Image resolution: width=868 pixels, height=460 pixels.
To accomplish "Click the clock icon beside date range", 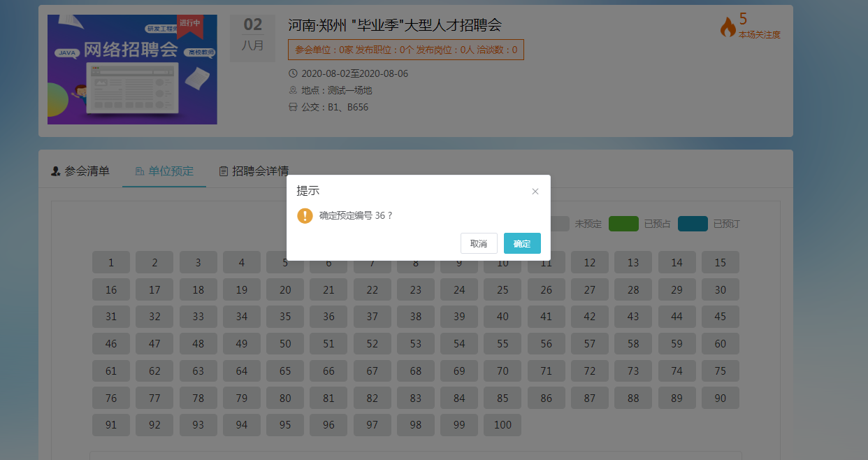I will tap(293, 73).
